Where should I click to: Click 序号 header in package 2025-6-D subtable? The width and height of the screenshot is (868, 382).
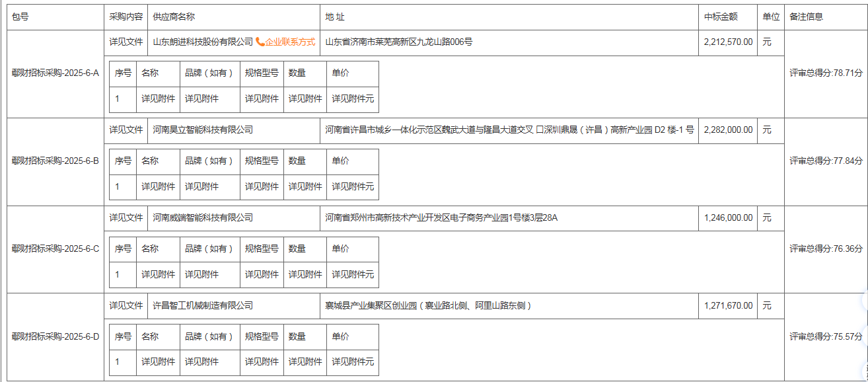tap(124, 336)
